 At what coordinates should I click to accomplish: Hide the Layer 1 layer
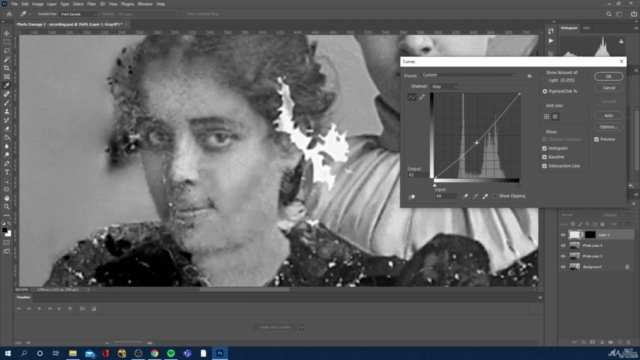coord(563,235)
